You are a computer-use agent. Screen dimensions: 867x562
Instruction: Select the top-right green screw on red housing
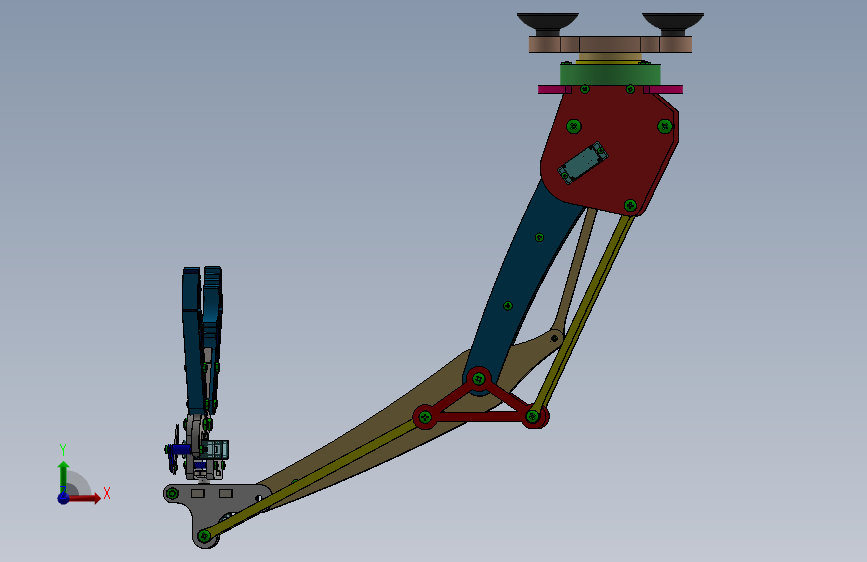click(665, 126)
